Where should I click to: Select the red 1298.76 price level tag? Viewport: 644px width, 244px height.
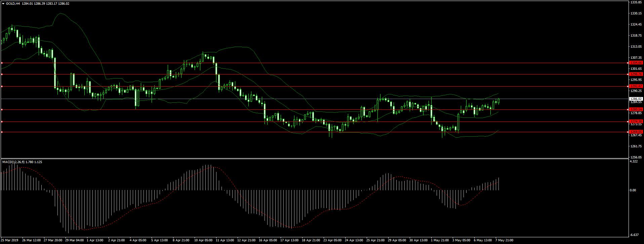click(x=636, y=74)
